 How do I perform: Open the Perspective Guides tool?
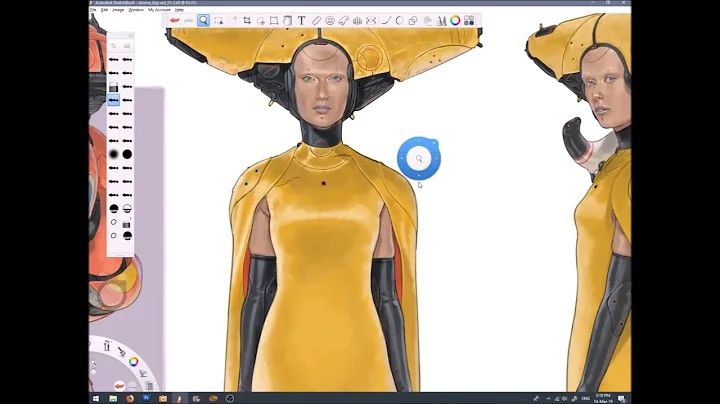[357, 21]
